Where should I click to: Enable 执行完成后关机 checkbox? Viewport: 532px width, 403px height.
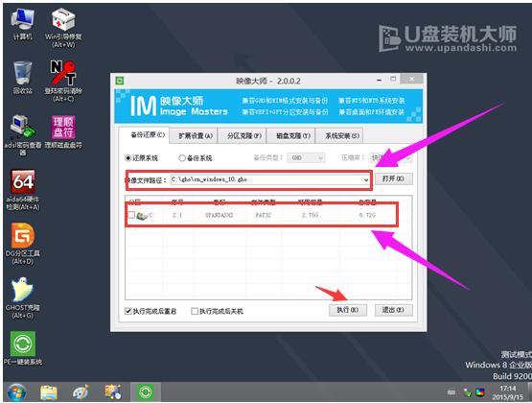pos(195,311)
